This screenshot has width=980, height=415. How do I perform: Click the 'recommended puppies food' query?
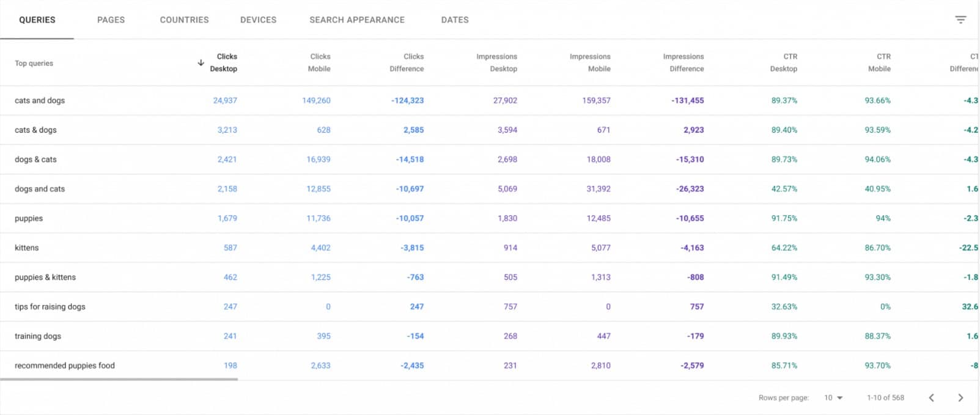coord(65,365)
